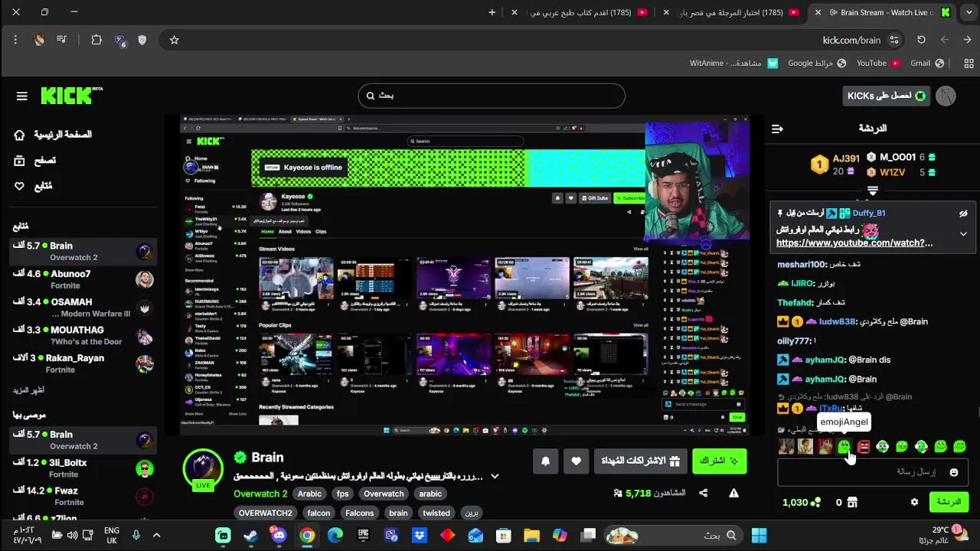Click the chat message input

click(873, 472)
